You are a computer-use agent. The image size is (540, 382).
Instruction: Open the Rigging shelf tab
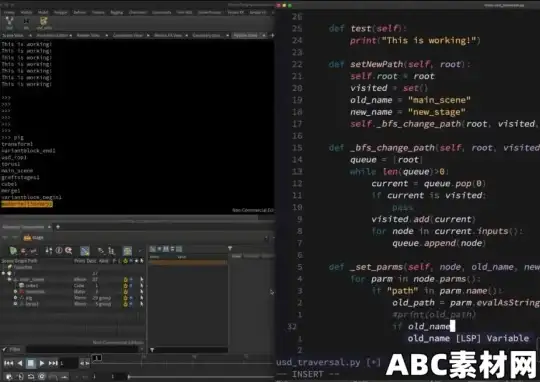[116, 12]
